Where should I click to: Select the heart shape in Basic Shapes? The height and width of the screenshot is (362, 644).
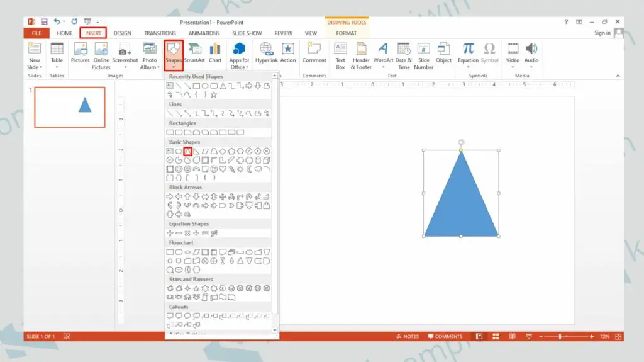223,169
